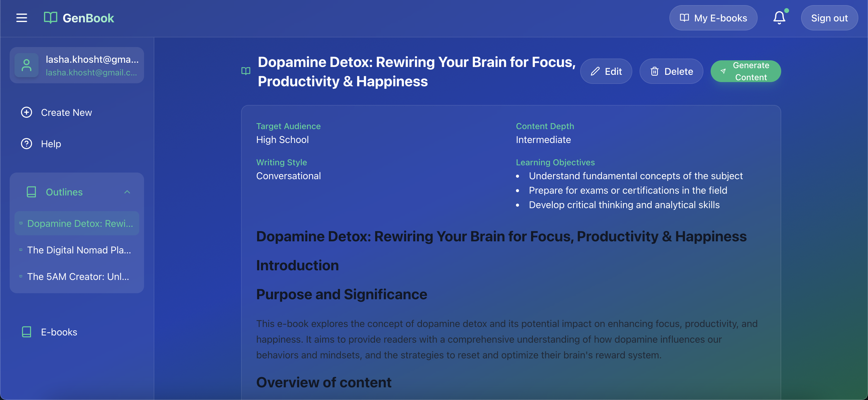Open the Create New menu item
Viewport: 868px width, 400px height.
coord(77,112)
